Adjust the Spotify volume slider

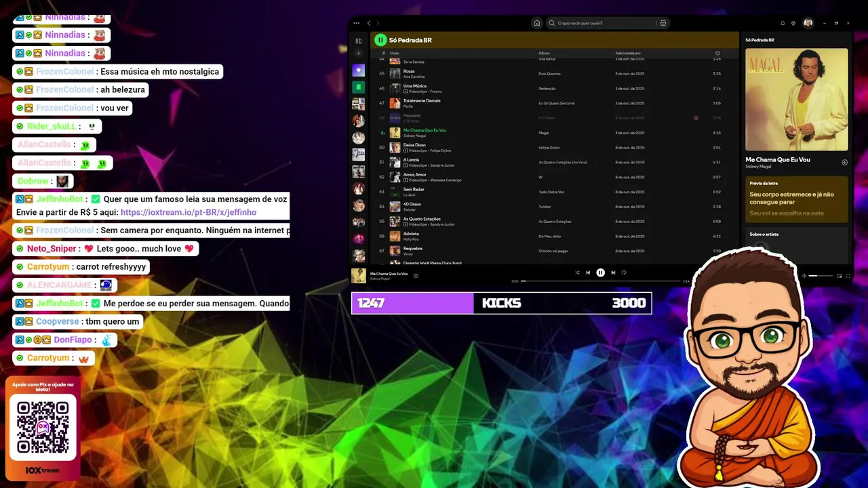821,276
